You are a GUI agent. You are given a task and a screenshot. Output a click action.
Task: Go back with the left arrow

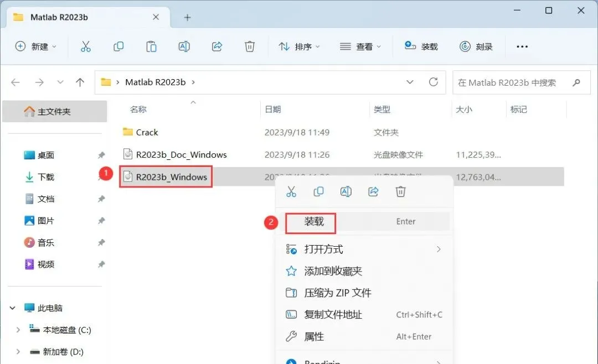[16, 82]
